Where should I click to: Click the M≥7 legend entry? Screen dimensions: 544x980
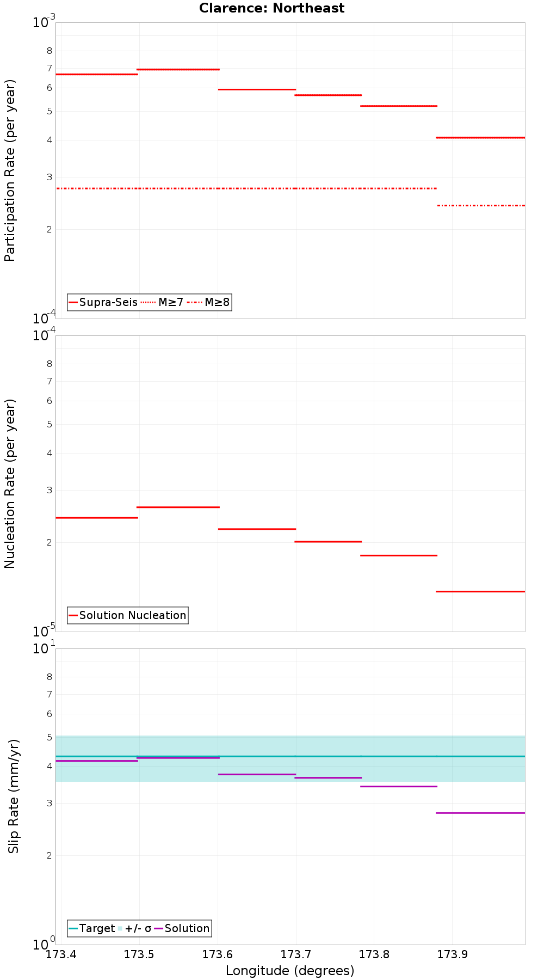click(162, 302)
